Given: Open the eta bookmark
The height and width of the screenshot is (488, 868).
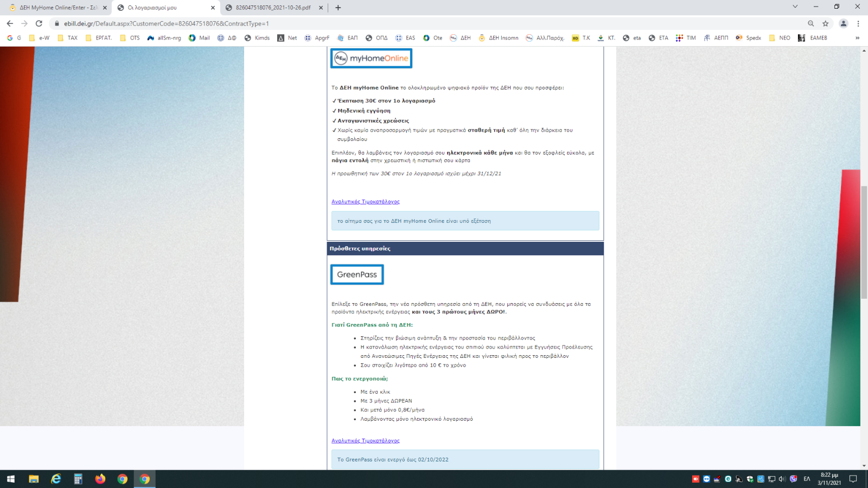Looking at the screenshot, I should pos(632,38).
